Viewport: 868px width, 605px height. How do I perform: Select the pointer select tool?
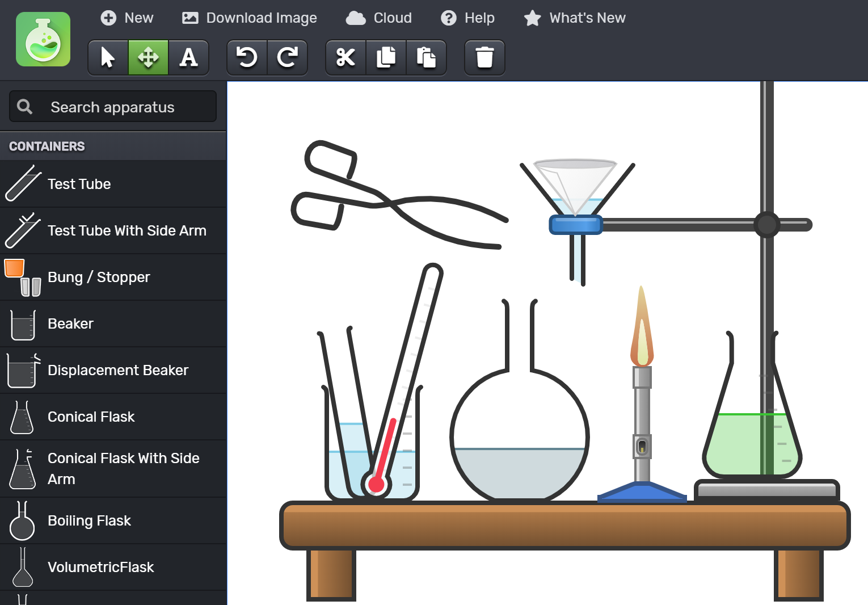(x=108, y=57)
